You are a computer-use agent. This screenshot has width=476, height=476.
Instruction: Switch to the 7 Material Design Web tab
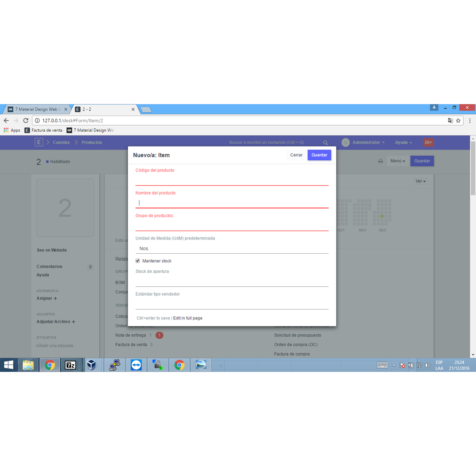[37, 109]
